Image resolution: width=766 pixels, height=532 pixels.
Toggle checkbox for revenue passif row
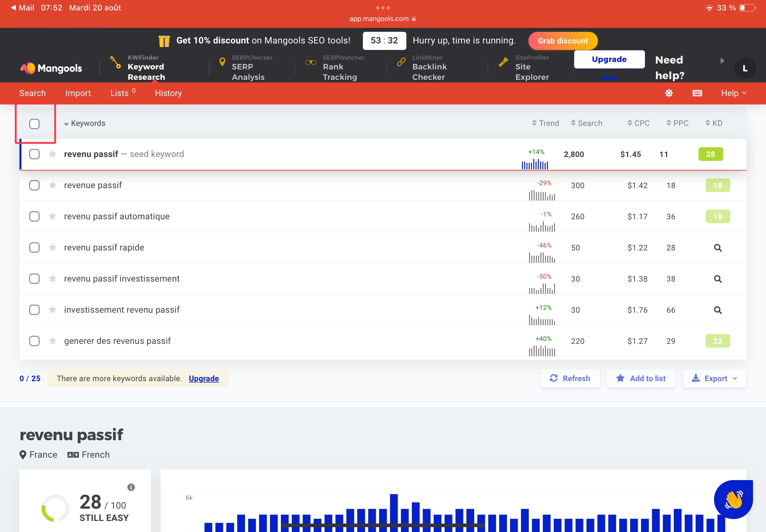coord(34,185)
